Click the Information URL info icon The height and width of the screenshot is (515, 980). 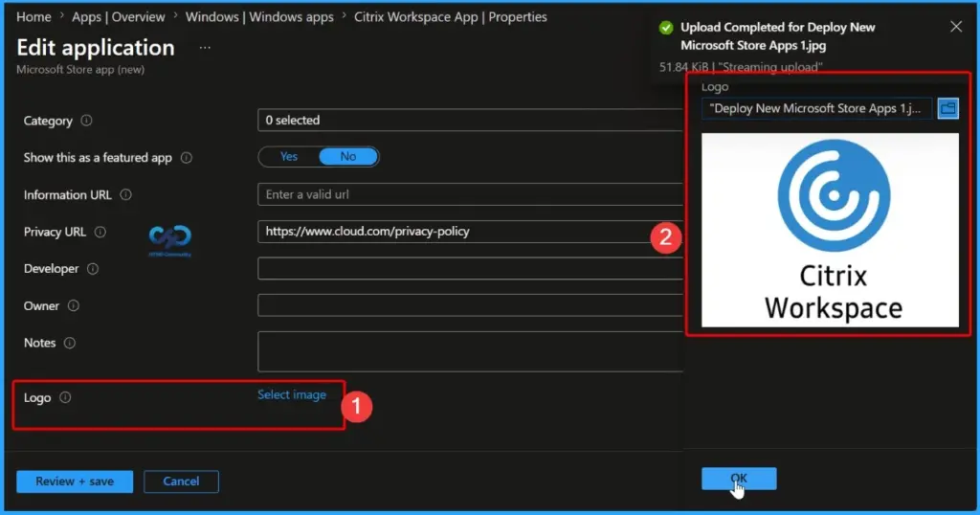125,194
